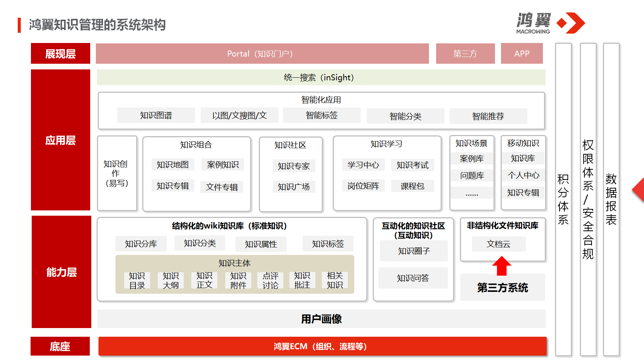Select the 智能推荐 box
The image size is (644, 362).
pyautogui.click(x=488, y=116)
